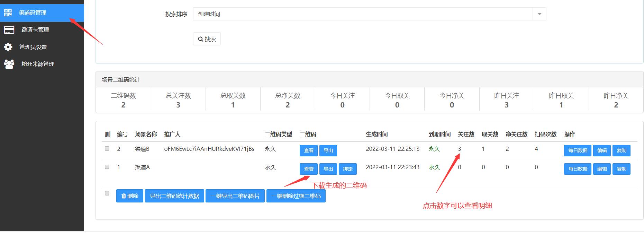Screen dimensions: 644x234
Task: Click the trash 删除 button
Action: 129,196
